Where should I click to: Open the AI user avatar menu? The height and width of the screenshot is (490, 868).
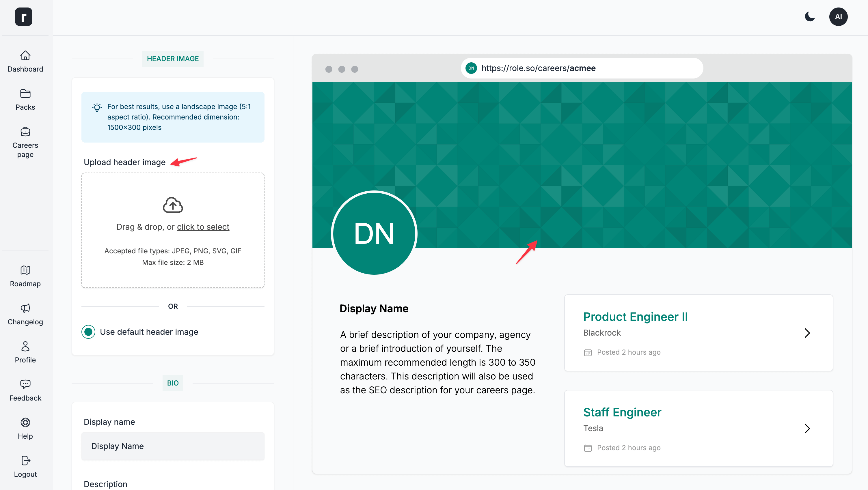(838, 16)
